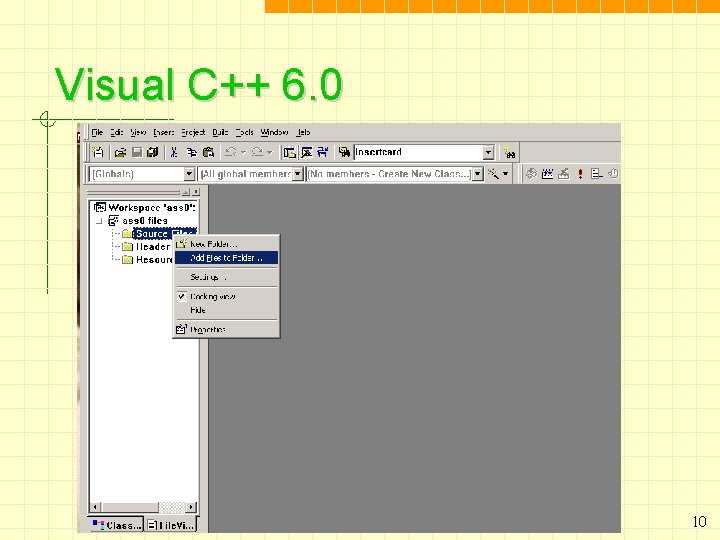Open the No members Create New Class dropdown

[478, 174]
